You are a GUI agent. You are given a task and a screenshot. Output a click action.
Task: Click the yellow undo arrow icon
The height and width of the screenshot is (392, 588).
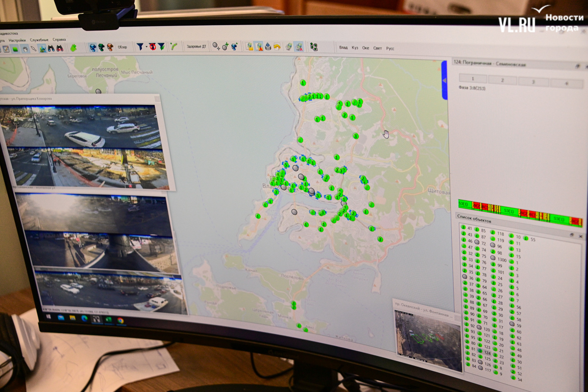(277, 47)
